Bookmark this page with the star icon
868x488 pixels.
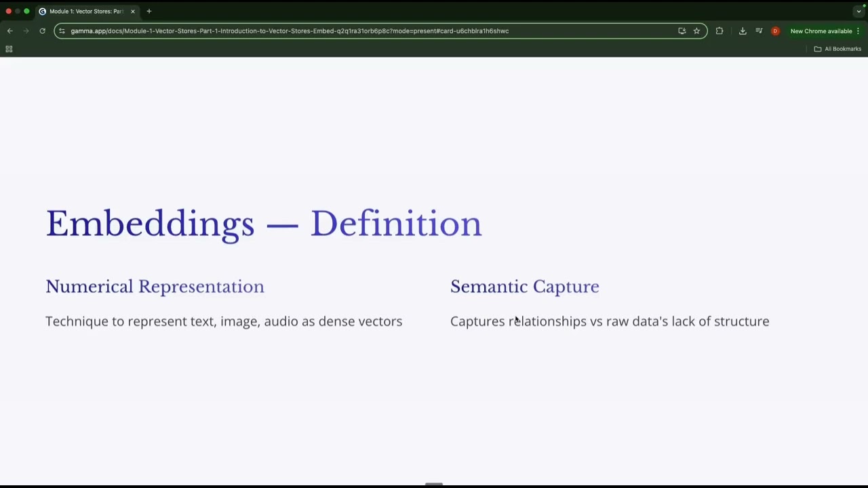click(696, 30)
